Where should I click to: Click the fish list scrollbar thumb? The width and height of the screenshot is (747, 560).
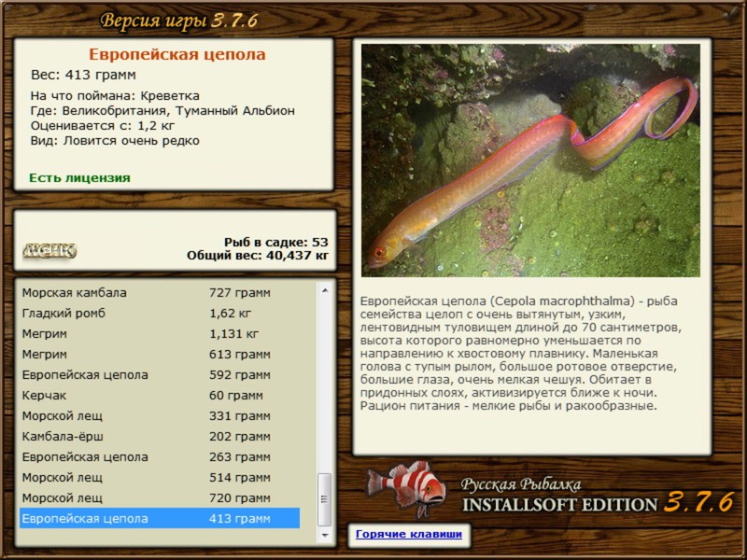coord(325,499)
